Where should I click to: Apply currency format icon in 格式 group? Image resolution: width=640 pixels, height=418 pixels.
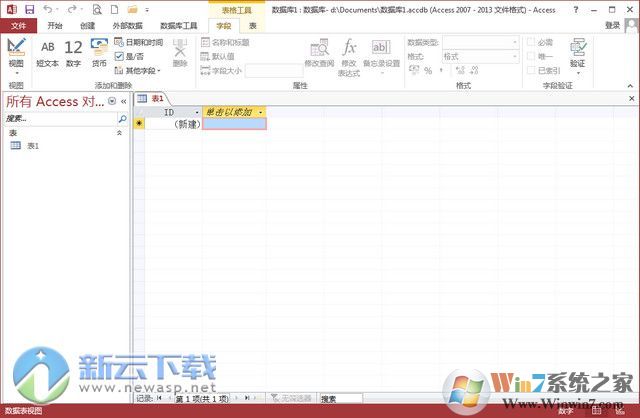click(414, 70)
